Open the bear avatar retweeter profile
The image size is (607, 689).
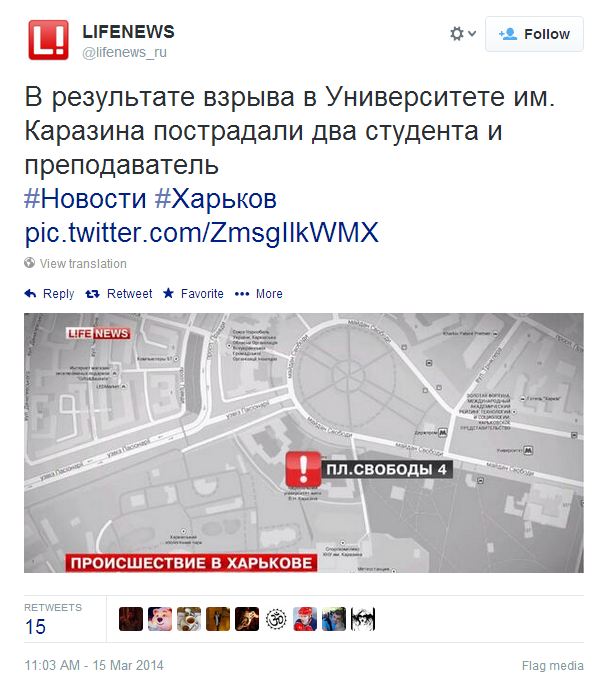tap(160, 619)
